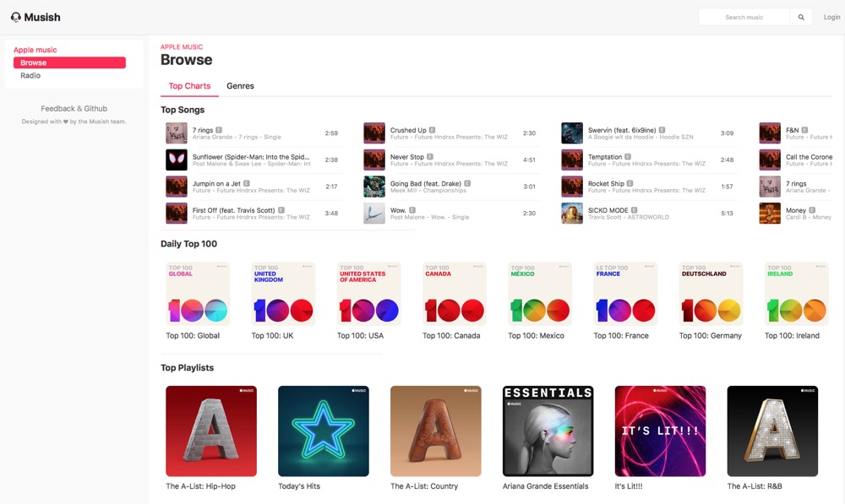
Task: Open the Feedback & Github link
Action: [74, 109]
